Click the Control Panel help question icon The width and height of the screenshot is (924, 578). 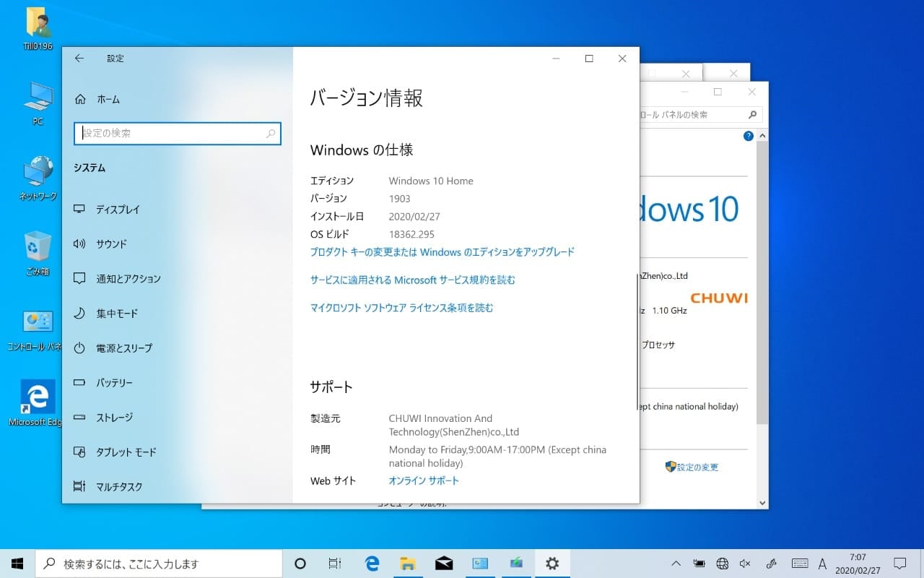click(748, 136)
